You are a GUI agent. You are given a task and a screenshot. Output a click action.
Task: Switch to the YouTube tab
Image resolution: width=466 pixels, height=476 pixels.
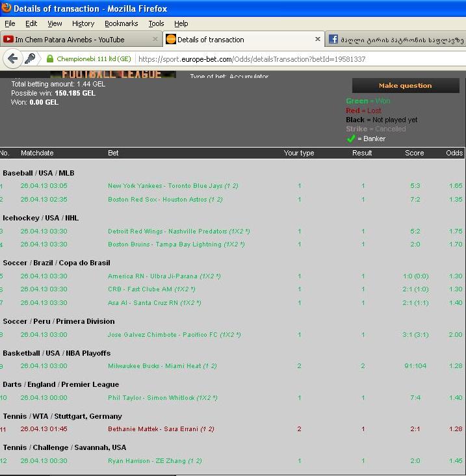click(81, 40)
